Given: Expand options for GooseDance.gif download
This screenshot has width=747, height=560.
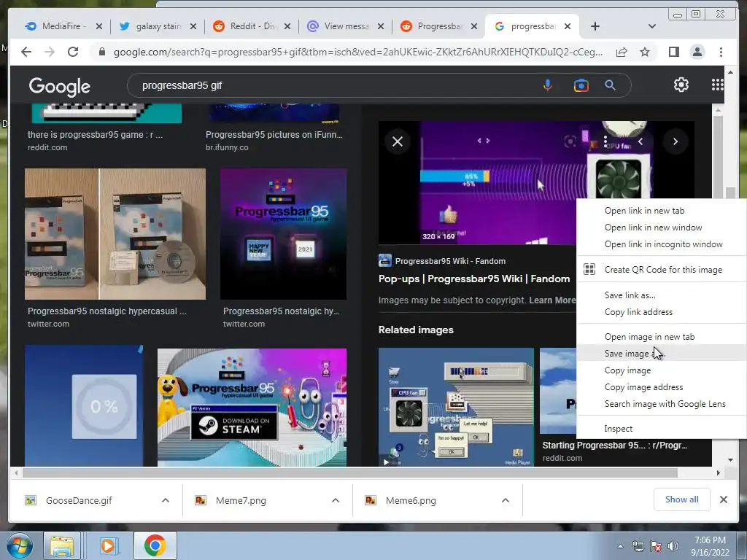Looking at the screenshot, I should (x=166, y=500).
